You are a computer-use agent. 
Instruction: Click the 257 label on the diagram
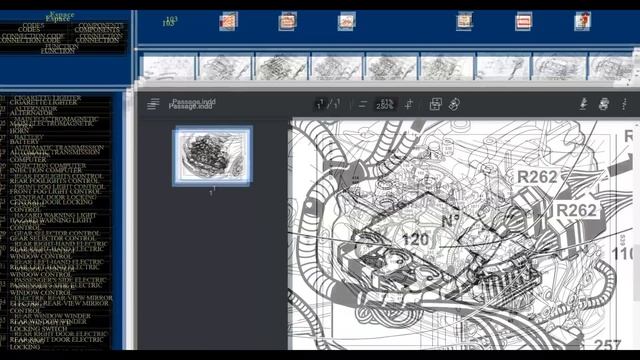(x=607, y=345)
